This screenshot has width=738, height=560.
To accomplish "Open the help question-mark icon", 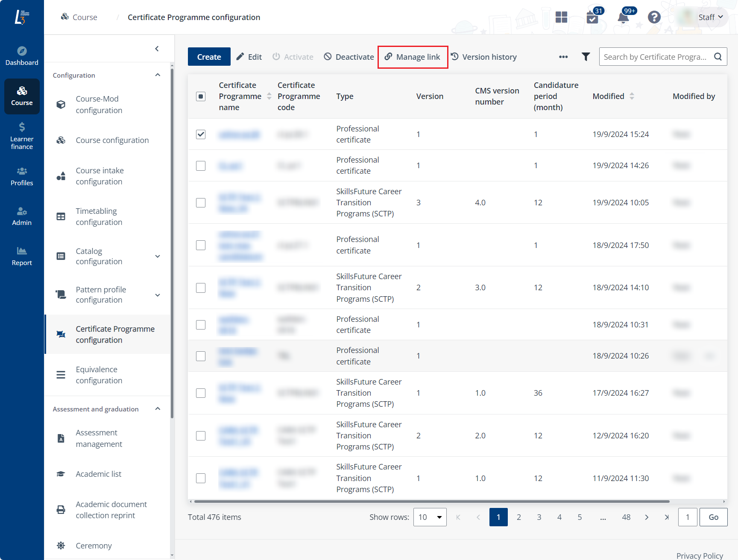I will 654,17.
